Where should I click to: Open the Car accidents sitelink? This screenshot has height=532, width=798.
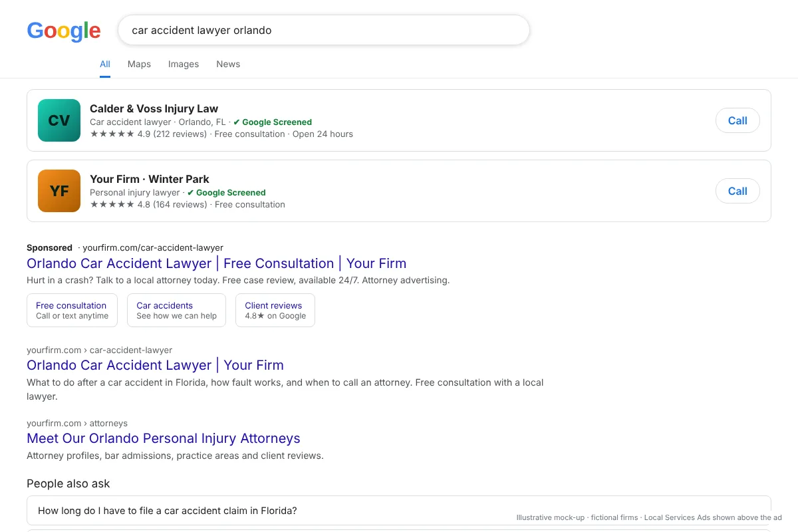[176, 311]
